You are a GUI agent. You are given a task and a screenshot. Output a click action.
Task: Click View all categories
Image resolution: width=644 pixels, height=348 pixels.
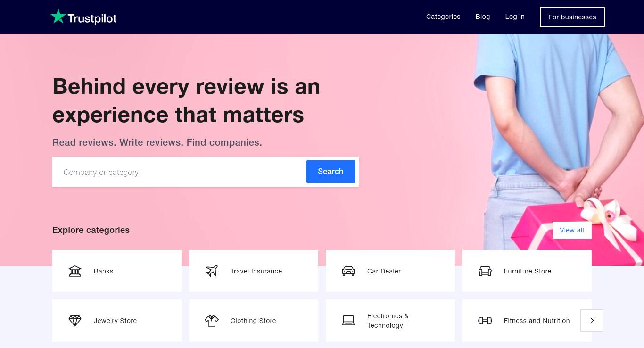point(572,230)
